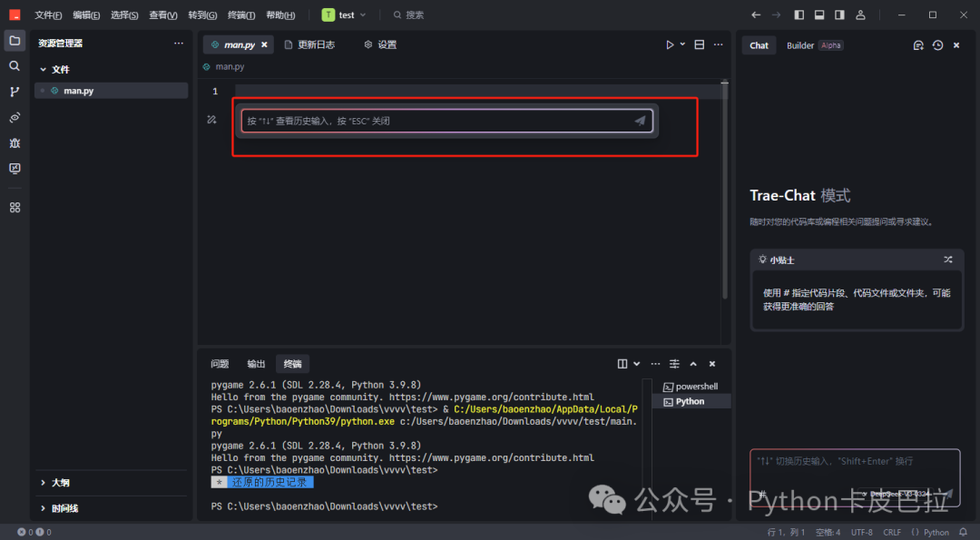Open the Run and Debug bug icon
The width and height of the screenshot is (980, 540).
click(x=15, y=143)
